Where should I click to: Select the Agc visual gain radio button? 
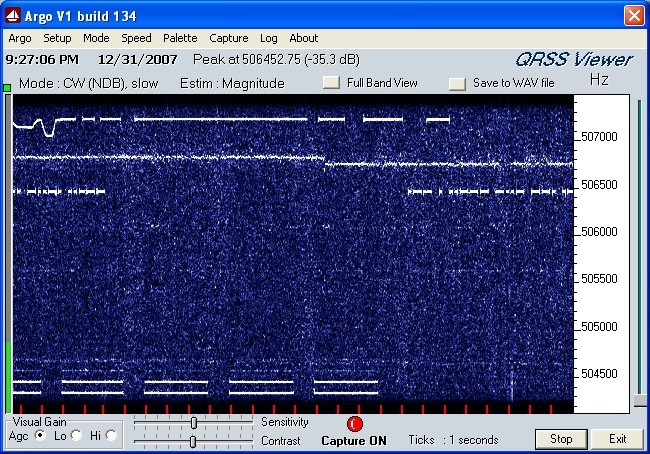[x=40, y=435]
